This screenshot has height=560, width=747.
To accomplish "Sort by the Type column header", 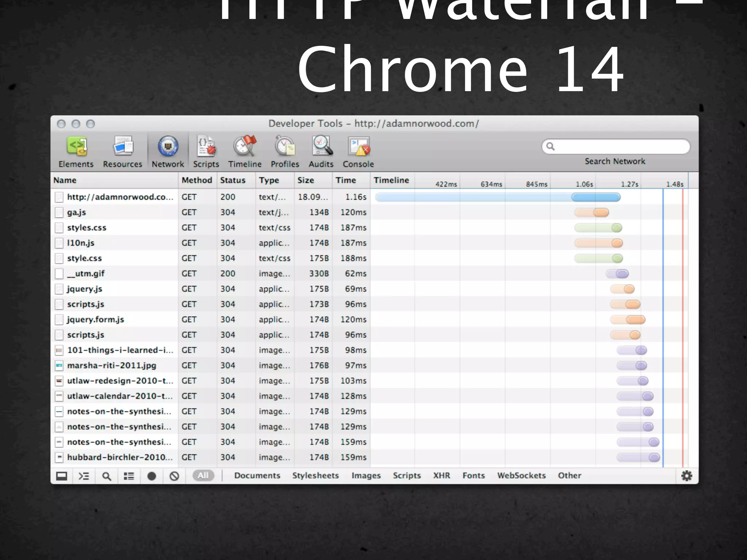I will 275,180.
